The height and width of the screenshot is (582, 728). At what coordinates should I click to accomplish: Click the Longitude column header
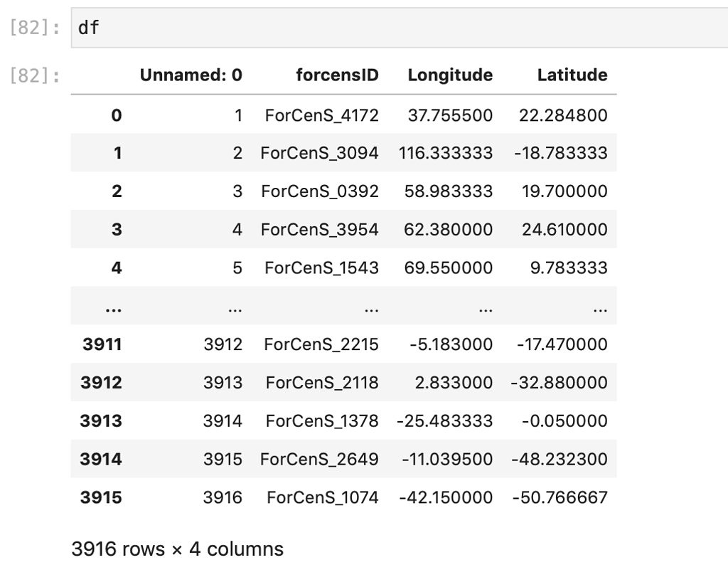pyautogui.click(x=449, y=75)
